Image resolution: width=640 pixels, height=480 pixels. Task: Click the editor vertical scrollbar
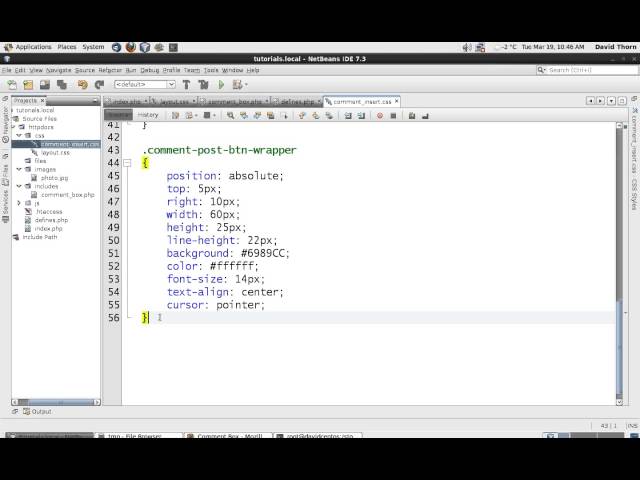pyautogui.click(x=620, y=264)
